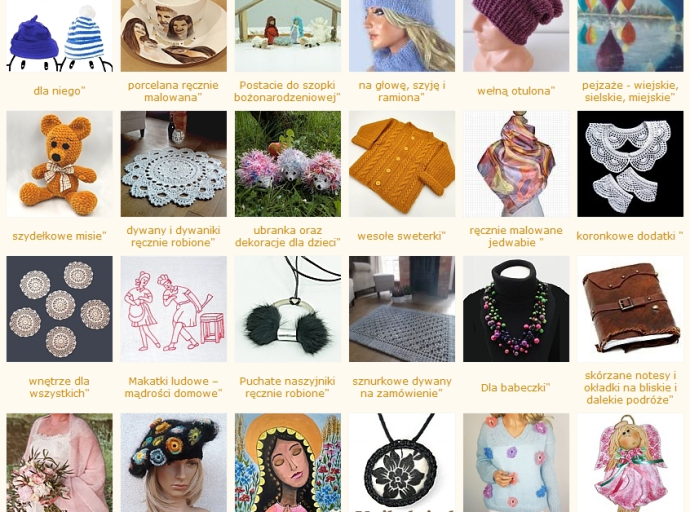Click 'ręcznie malowane jedwabie' link
This screenshot has height=512, width=690.
coord(516,236)
